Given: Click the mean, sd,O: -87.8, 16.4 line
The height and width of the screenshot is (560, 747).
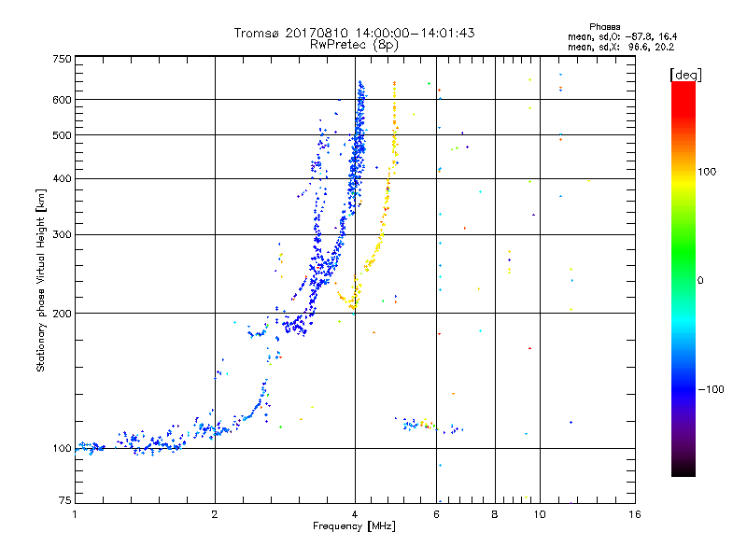Looking at the screenshot, I should pos(622,36).
